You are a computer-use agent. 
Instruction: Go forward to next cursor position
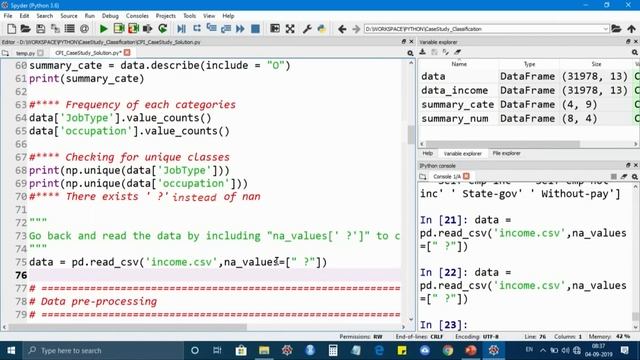(356, 29)
